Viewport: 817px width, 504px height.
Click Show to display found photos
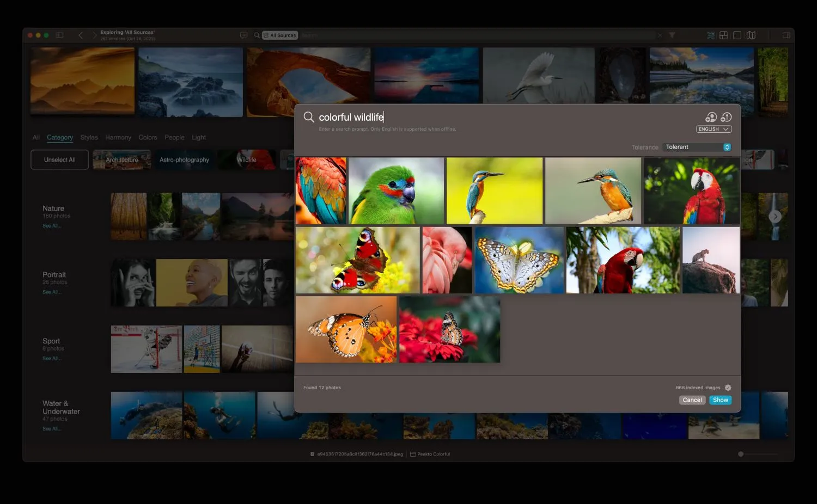click(x=720, y=400)
